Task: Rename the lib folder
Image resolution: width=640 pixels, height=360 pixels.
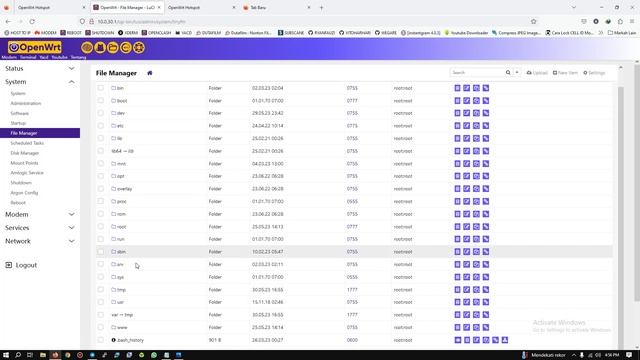Action: pyautogui.click(x=467, y=138)
